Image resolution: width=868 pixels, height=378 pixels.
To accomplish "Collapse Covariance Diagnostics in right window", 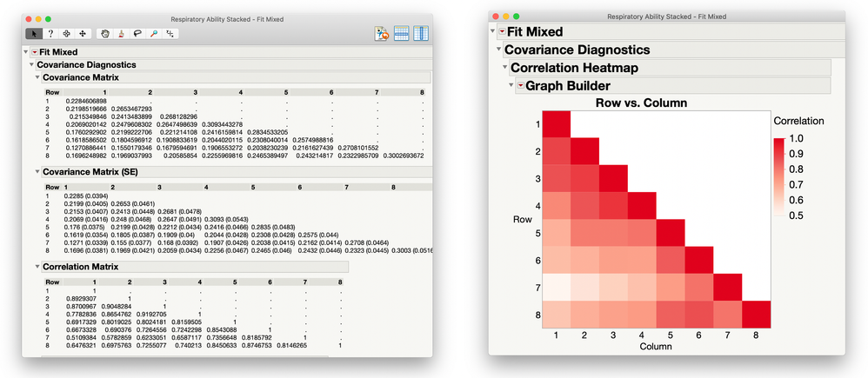I will click(498, 50).
